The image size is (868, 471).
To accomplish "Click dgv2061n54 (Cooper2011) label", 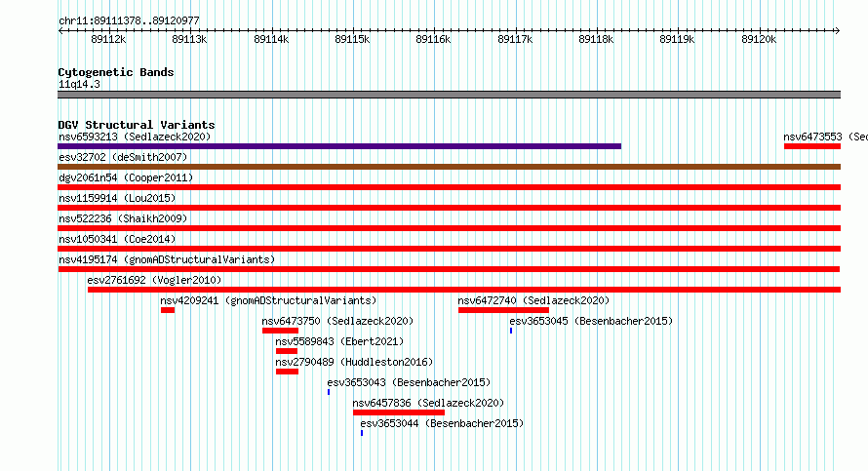I will click(x=126, y=177).
